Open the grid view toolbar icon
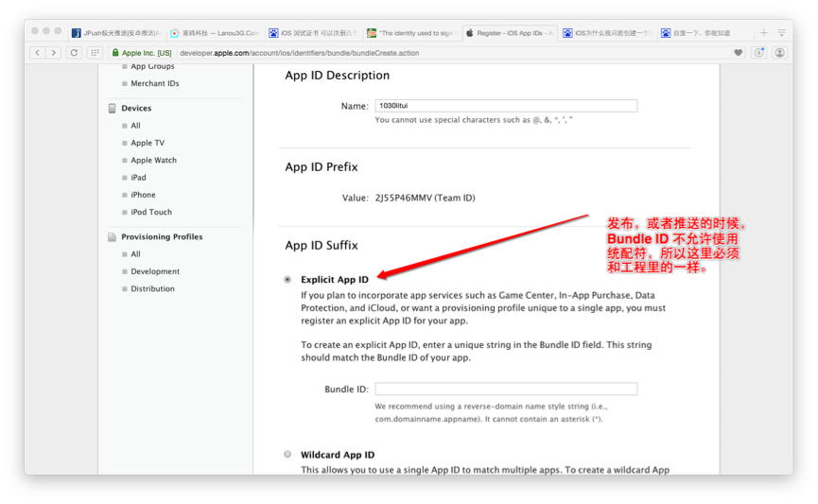Viewport: 818px width, 504px height. pos(95,53)
